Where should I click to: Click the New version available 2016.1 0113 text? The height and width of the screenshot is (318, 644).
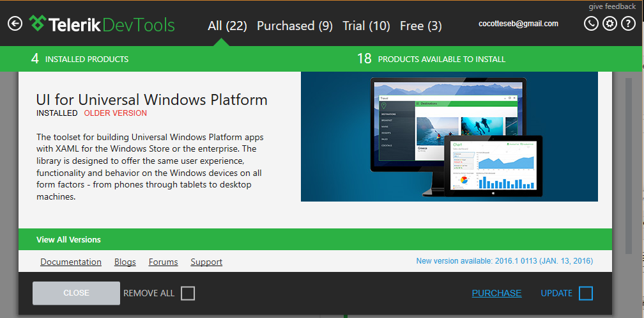[x=504, y=261]
